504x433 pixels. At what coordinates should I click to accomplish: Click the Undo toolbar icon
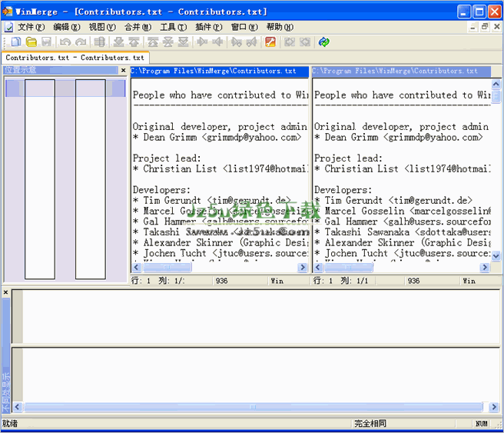click(65, 42)
